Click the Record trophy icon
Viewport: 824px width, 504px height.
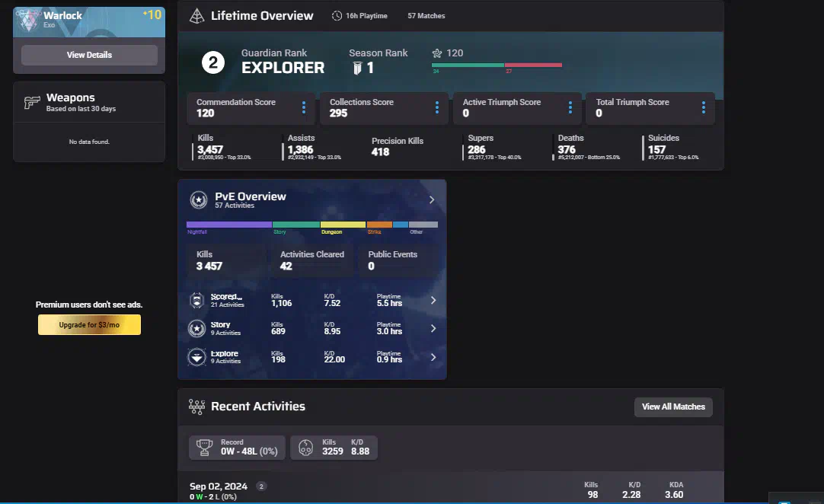pyautogui.click(x=203, y=448)
